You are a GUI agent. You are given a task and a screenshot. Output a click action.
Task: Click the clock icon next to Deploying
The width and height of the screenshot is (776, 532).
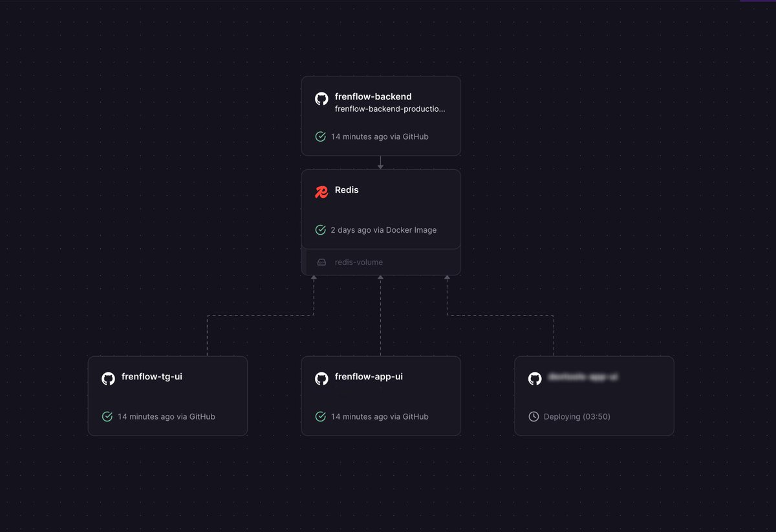[533, 416]
